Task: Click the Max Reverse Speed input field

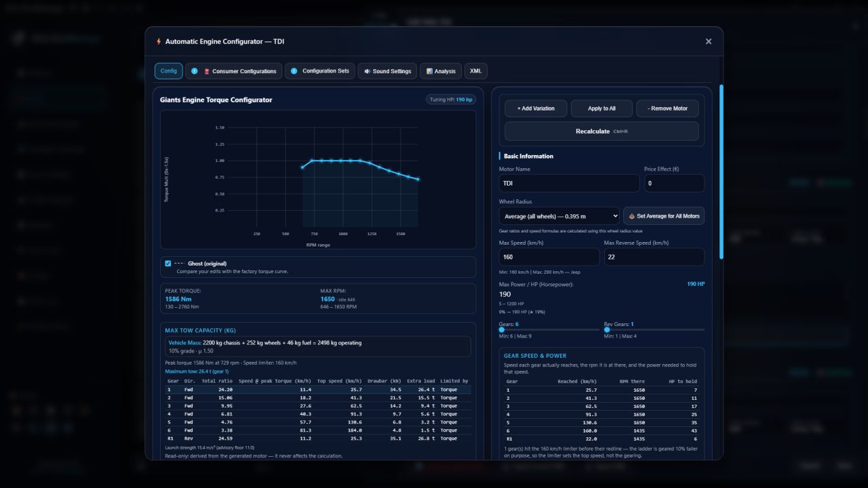Action: coord(654,257)
